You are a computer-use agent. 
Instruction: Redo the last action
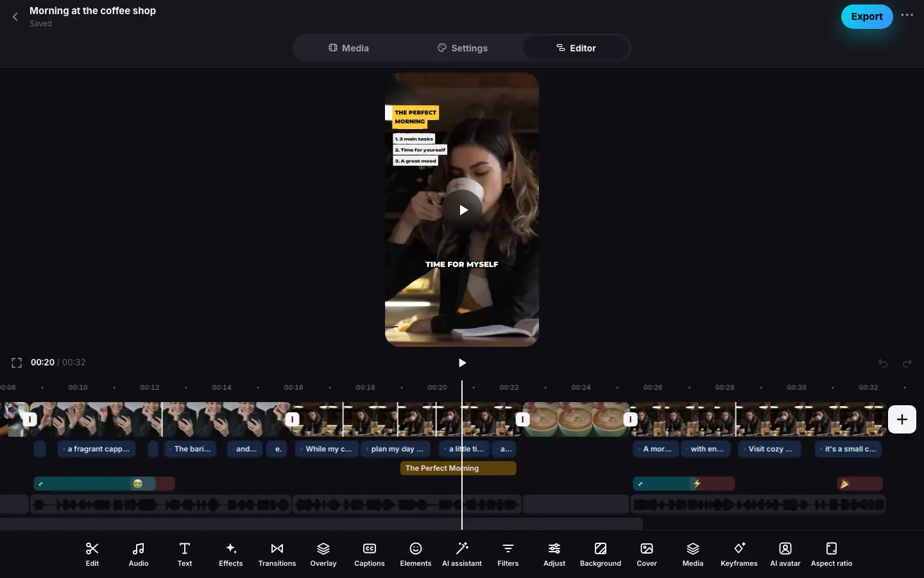pyautogui.click(x=907, y=363)
